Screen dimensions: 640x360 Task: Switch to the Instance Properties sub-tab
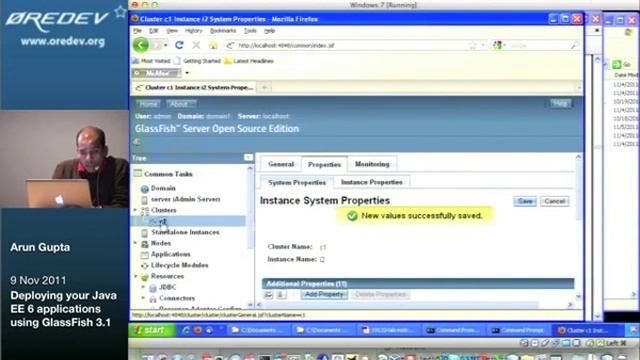371,182
